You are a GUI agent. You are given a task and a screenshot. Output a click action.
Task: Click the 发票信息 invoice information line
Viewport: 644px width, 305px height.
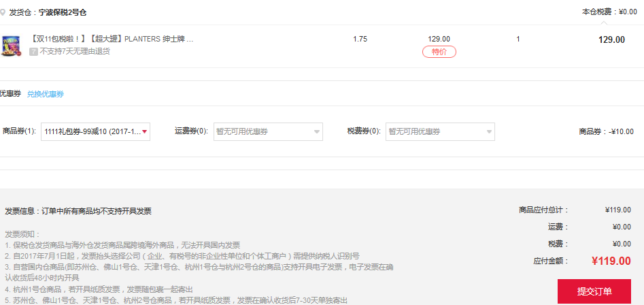click(78, 211)
